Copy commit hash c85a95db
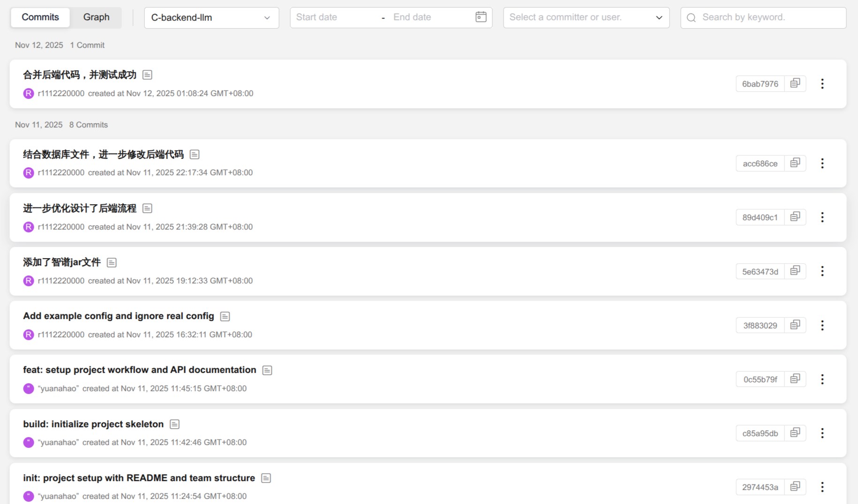This screenshot has width=858, height=504. tap(795, 432)
